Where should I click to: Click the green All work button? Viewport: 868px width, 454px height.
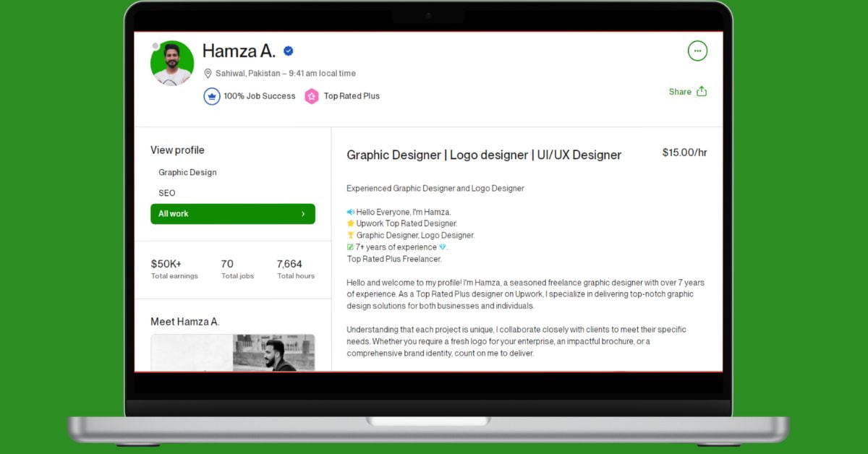[233, 213]
